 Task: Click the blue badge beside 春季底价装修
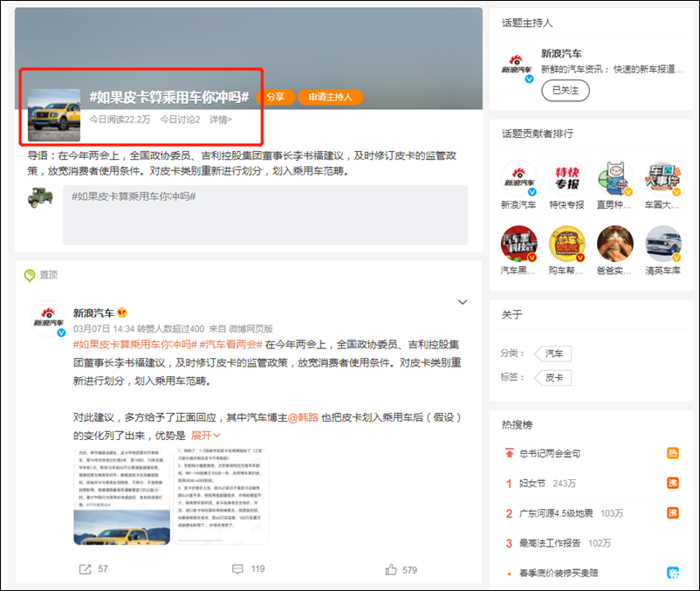(672, 573)
